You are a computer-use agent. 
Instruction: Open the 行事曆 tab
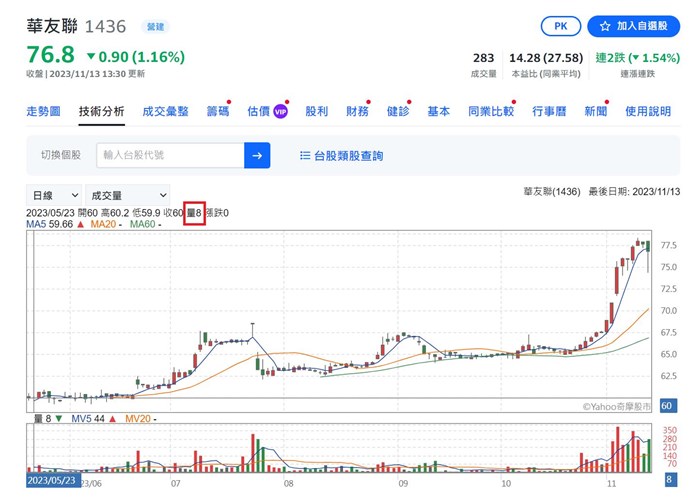click(x=550, y=112)
